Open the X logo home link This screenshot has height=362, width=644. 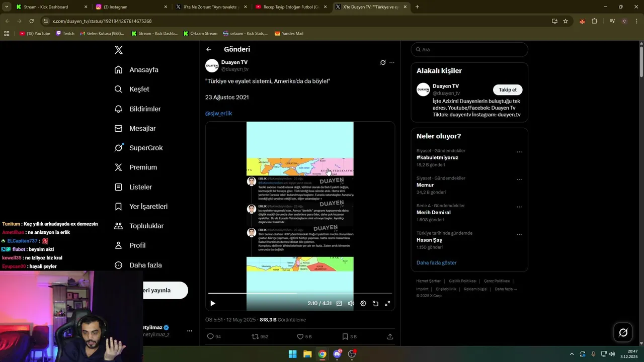pos(119,50)
